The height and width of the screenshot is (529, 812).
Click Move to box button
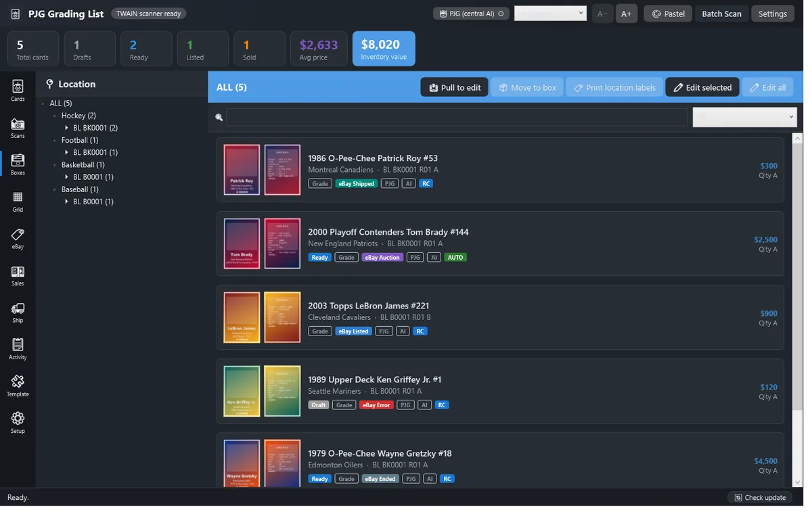point(527,87)
